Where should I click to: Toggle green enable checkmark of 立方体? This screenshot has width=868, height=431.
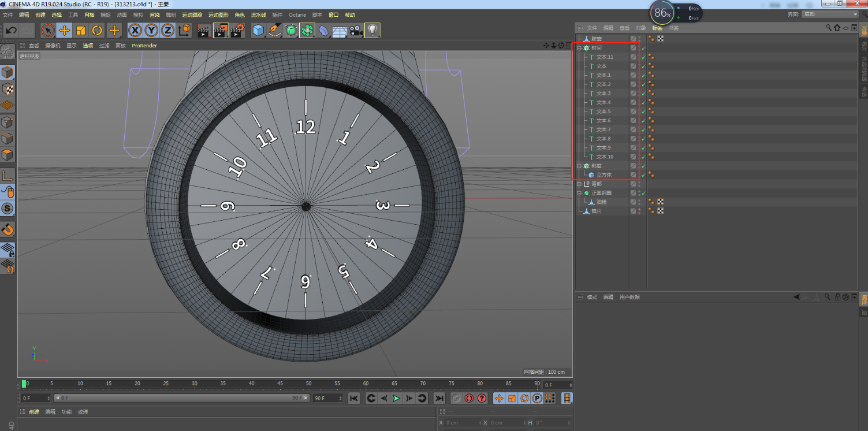pyautogui.click(x=643, y=175)
